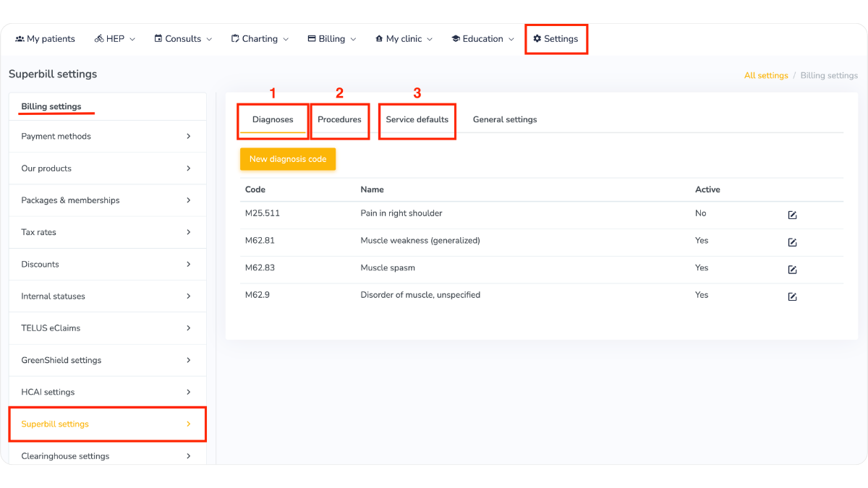868x488 pixels.
Task: Open My patients from the top navigation
Action: point(45,39)
